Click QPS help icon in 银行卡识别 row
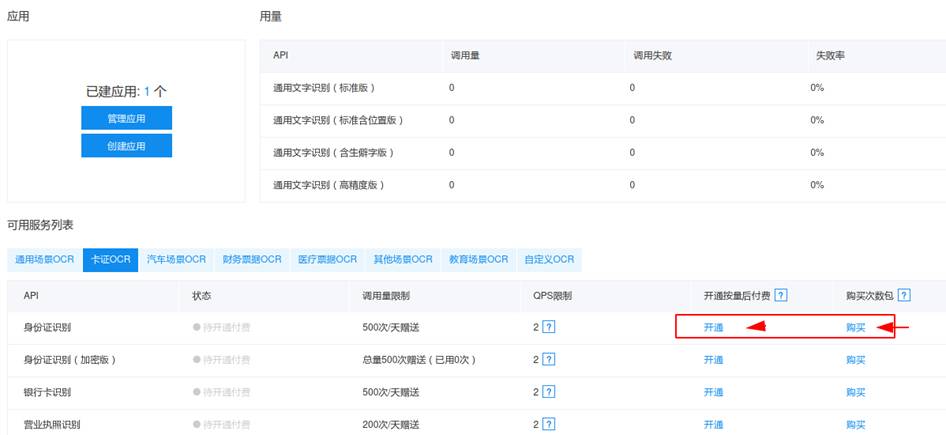This screenshot has width=946, height=435. (548, 391)
